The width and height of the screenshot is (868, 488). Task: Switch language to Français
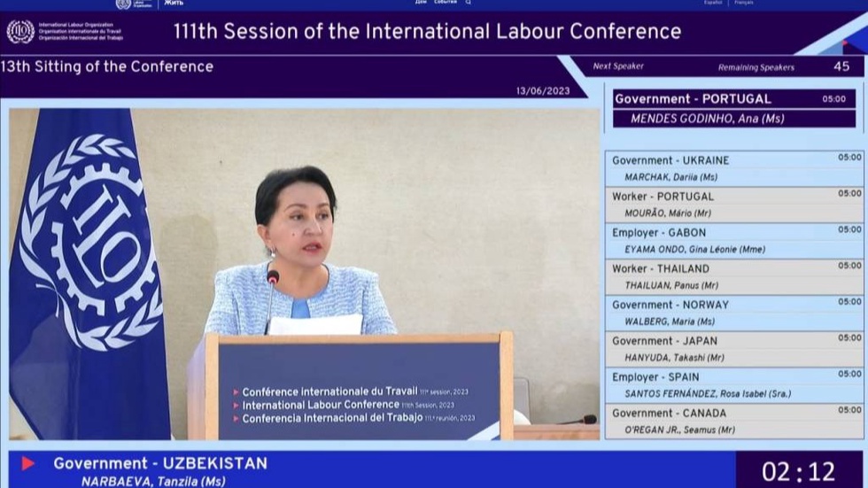click(x=744, y=3)
